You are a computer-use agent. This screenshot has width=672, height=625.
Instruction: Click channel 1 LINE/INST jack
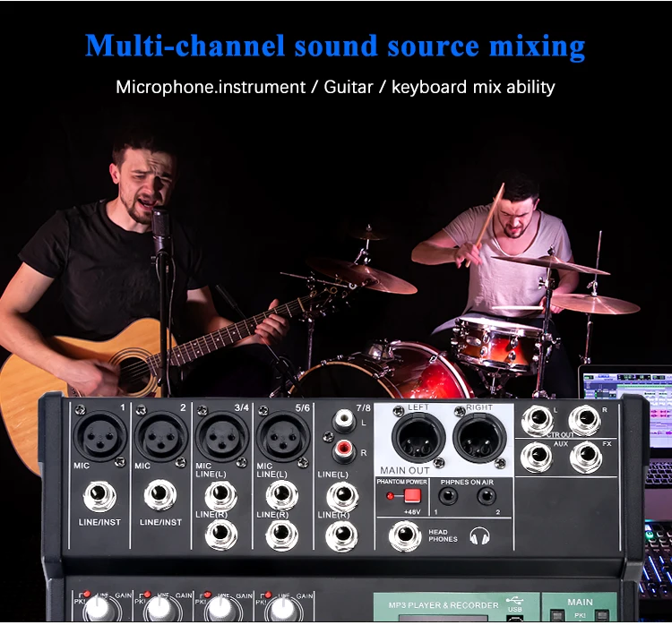99,496
